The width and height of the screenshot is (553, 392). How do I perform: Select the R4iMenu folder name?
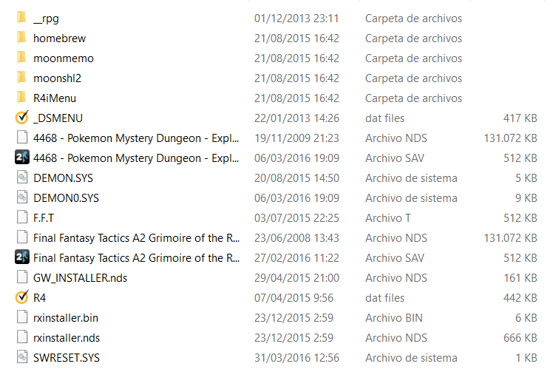tap(55, 98)
